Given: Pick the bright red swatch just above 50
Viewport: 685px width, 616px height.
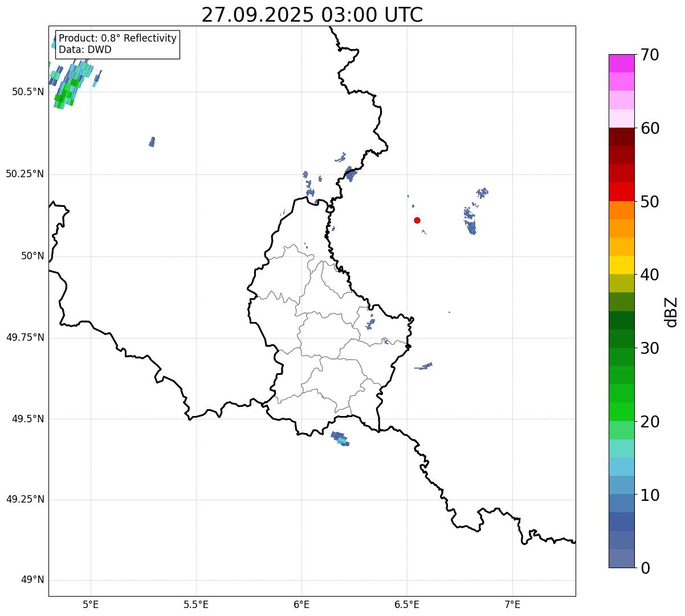Looking at the screenshot, I should (x=621, y=191).
